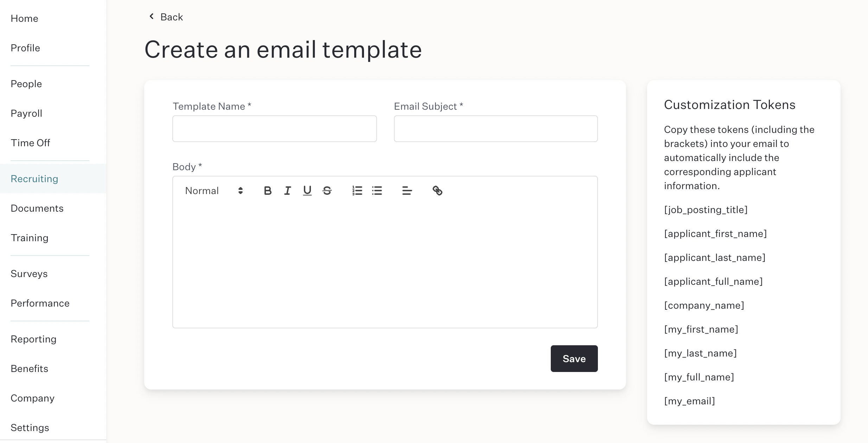Toggle underline formatting button
868x443 pixels.
coord(307,191)
